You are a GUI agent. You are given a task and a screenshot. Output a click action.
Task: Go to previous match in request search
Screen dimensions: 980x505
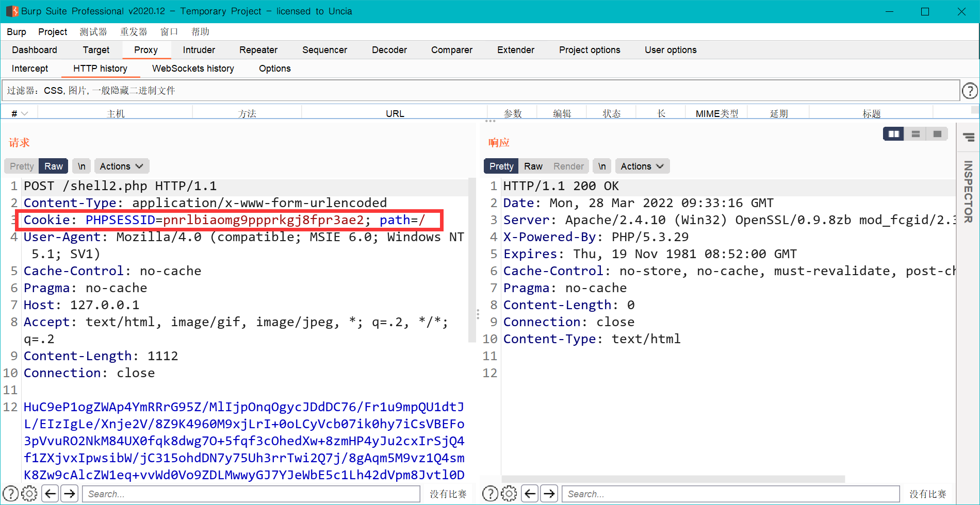pos(50,494)
